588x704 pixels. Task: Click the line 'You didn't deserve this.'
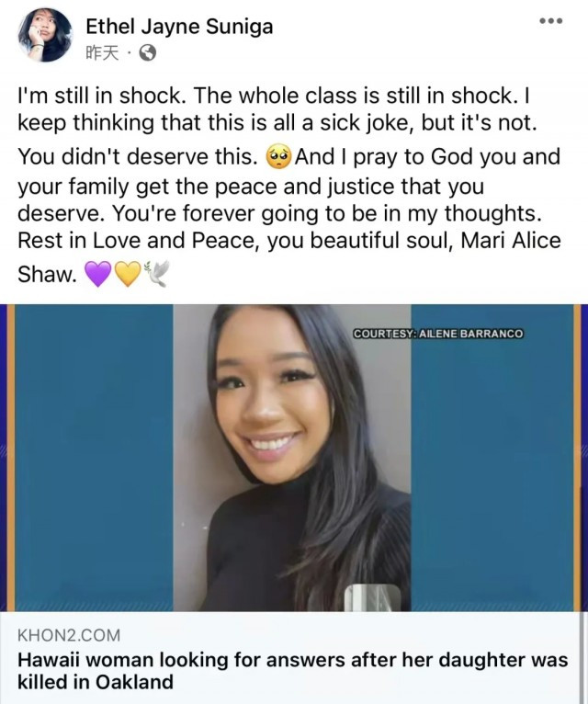pyautogui.click(x=138, y=157)
